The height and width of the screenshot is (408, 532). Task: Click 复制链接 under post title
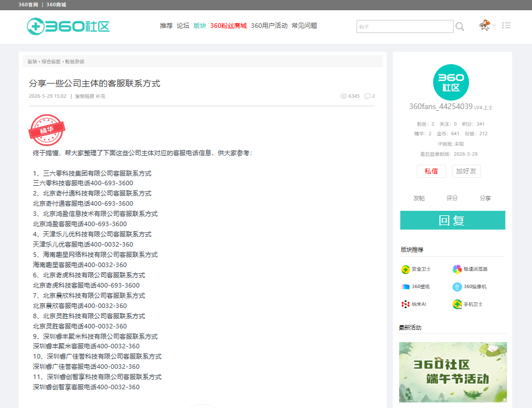pos(85,97)
